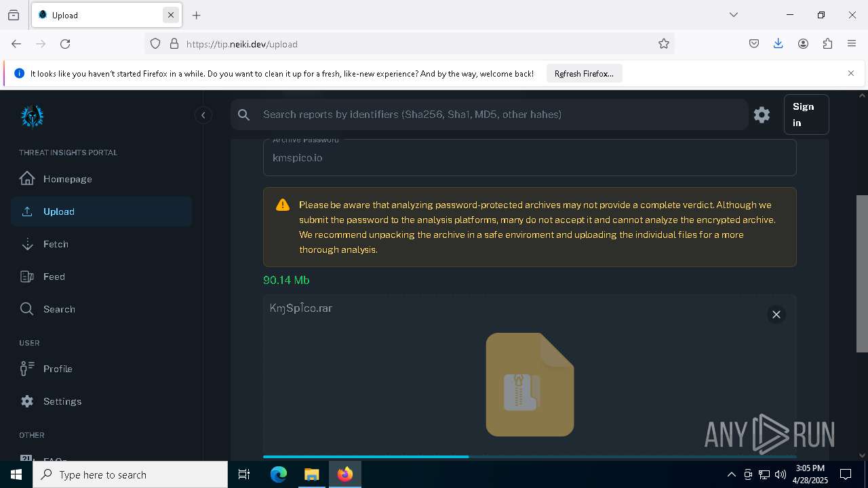Open a new tab
The image size is (868, 488).
197,15
